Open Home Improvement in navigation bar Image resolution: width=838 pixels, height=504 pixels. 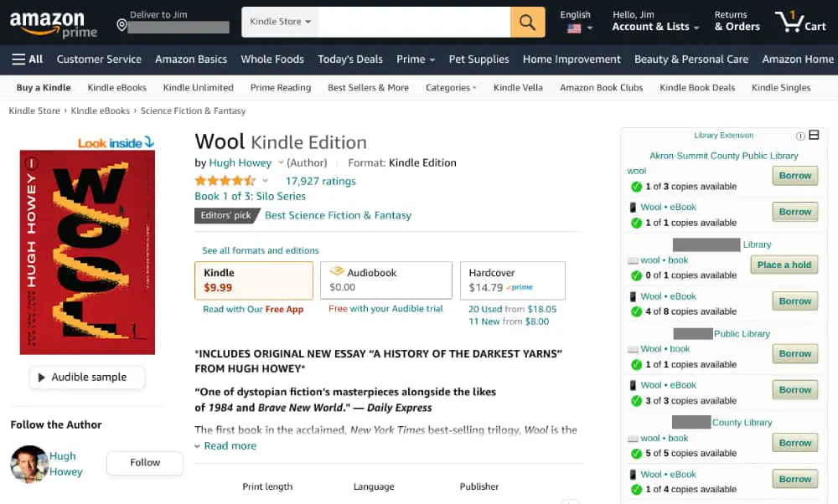(x=572, y=59)
